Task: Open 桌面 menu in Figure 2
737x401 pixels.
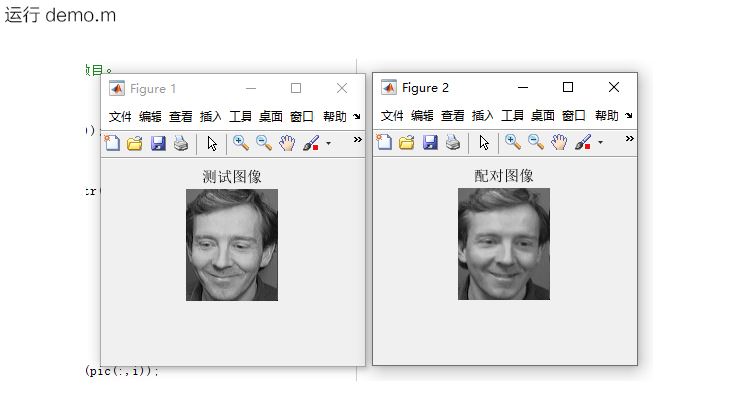Action: coord(543,115)
